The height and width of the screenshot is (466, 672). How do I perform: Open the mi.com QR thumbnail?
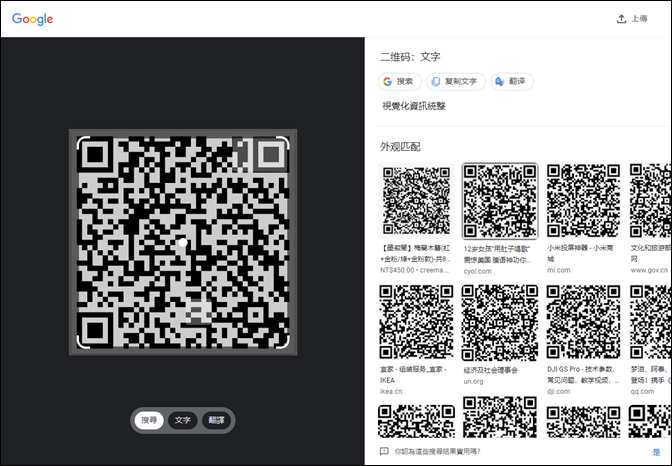[583, 201]
